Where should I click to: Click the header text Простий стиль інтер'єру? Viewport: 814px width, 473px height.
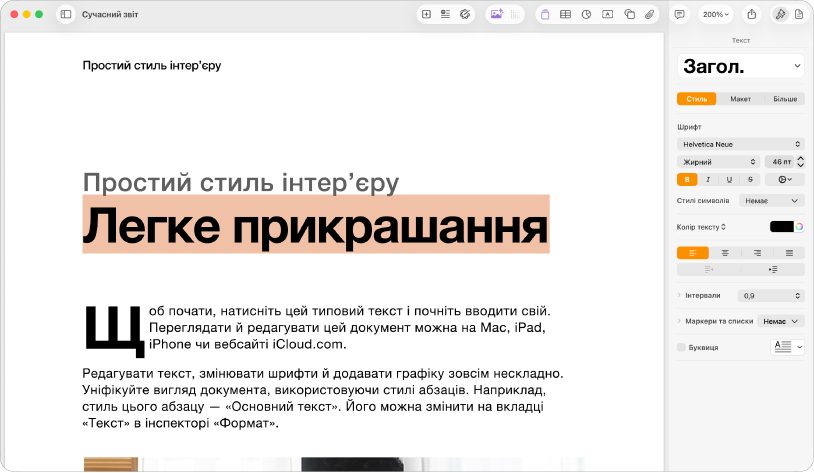152,65
